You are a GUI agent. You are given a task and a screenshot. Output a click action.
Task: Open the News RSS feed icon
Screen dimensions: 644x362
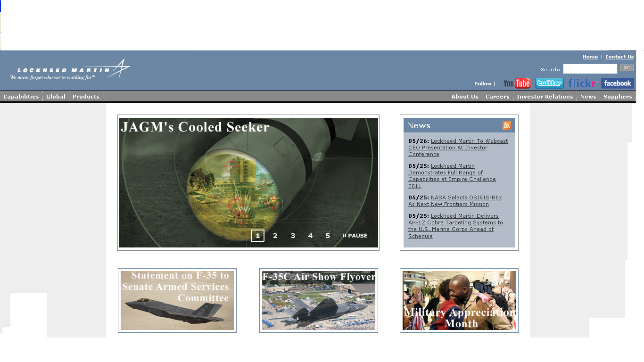pyautogui.click(x=507, y=125)
